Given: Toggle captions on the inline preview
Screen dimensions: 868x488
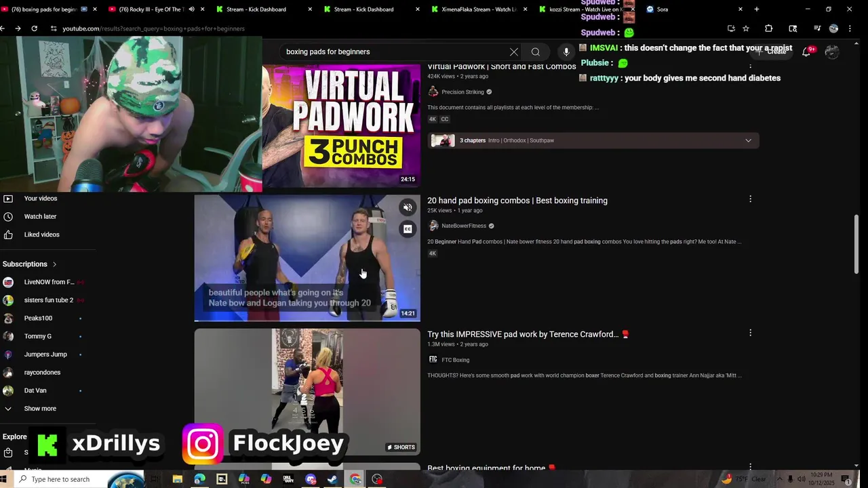Looking at the screenshot, I should pos(408,229).
